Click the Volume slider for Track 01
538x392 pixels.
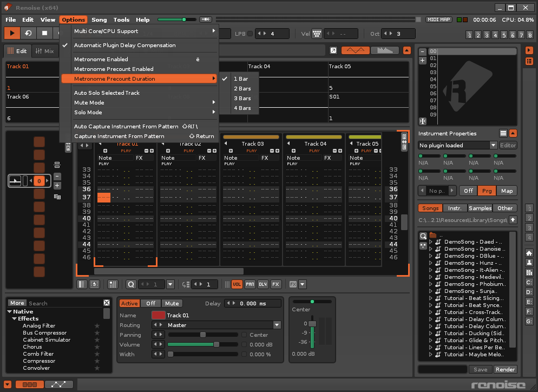click(202, 344)
